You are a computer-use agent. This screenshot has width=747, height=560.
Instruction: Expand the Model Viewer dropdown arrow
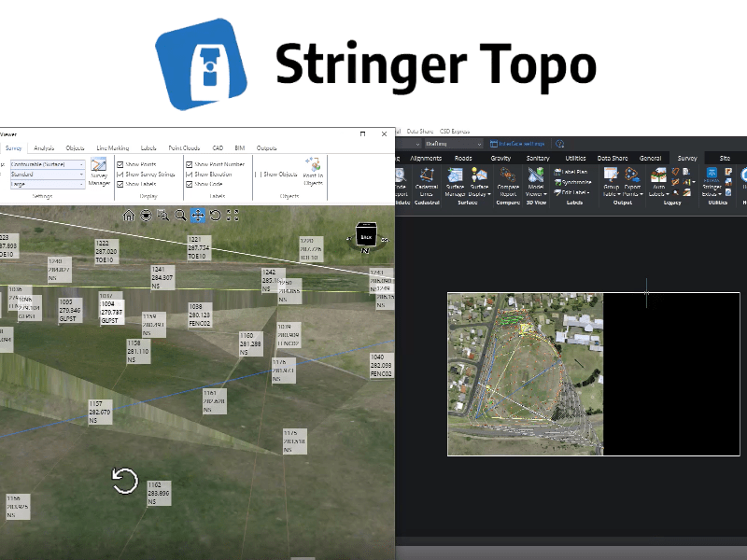(545, 194)
